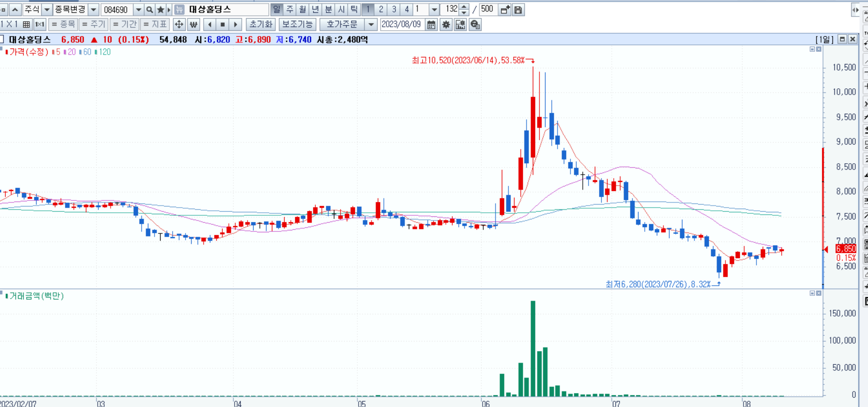Screen dimensions: 868x407
Task: Click the news icon before 대상홀딩스 name
Action: click(179, 9)
